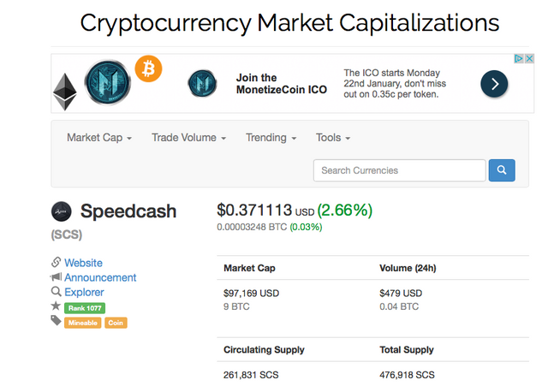Viewport: 548px width, 392px height.
Task: Open the Speedcash Website link
Action: pos(83,263)
